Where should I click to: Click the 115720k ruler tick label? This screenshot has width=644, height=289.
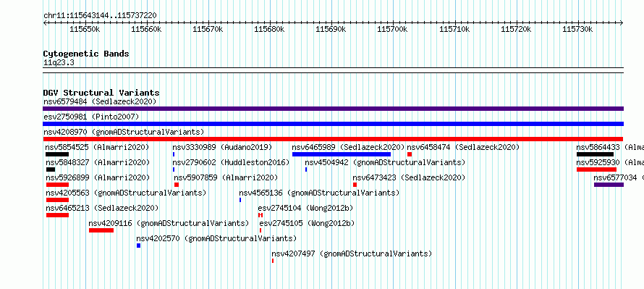[x=516, y=29]
